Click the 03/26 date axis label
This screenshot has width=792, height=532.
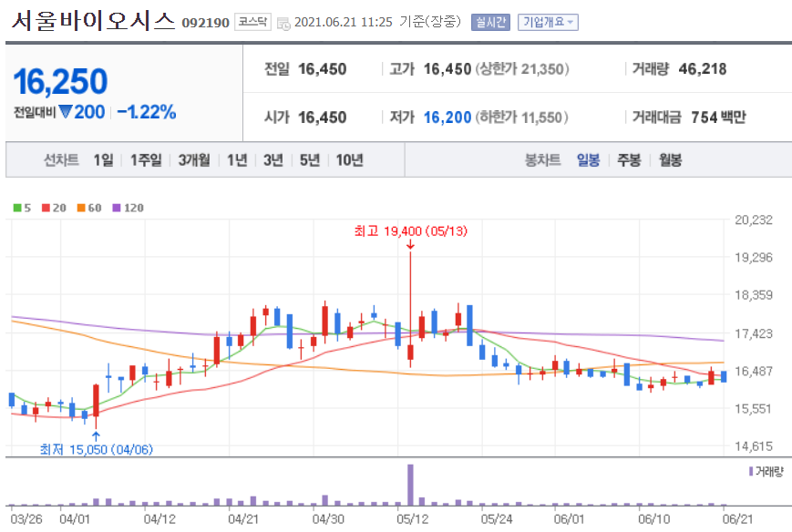pyautogui.click(x=26, y=518)
